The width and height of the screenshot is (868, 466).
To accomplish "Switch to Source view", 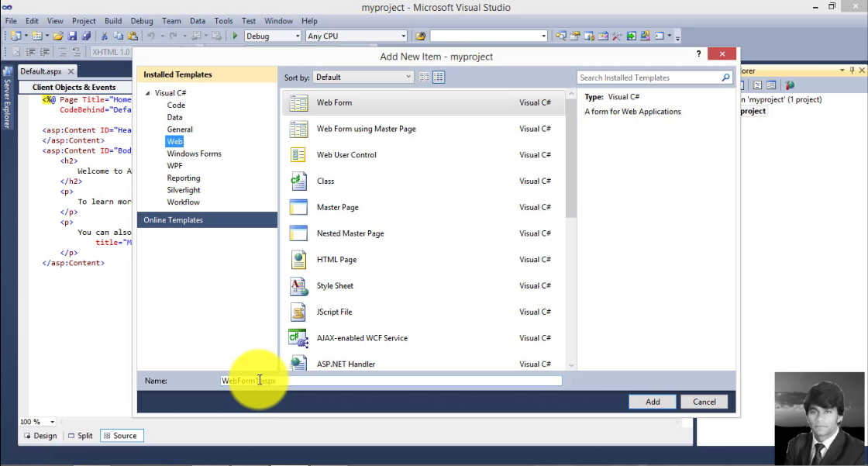I will point(122,436).
